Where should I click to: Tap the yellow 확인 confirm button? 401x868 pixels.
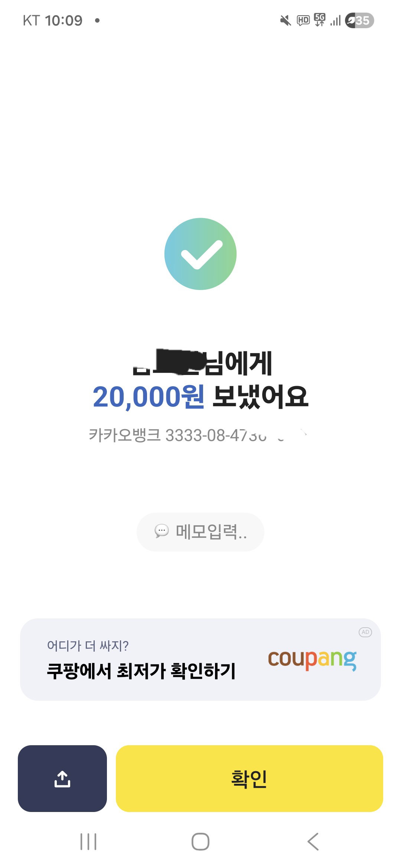[x=249, y=778]
